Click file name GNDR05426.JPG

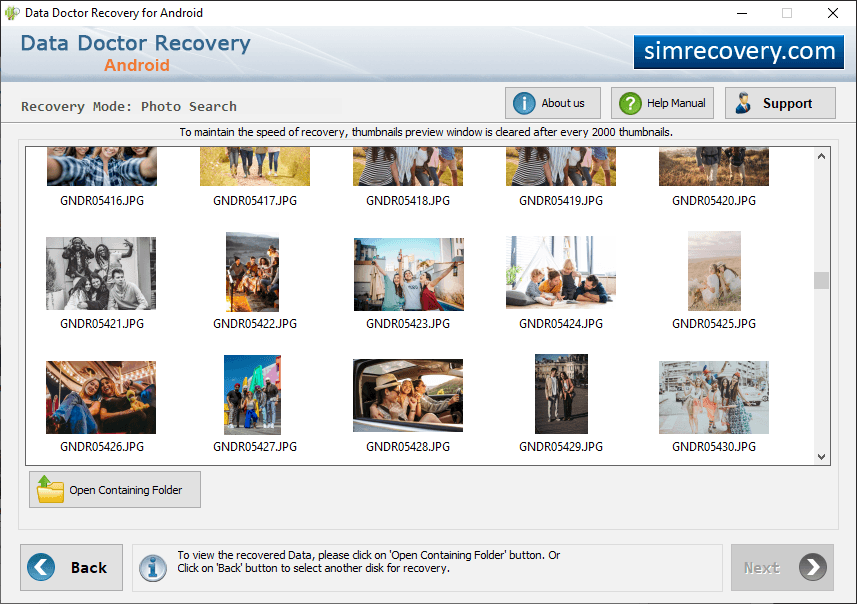(x=102, y=447)
